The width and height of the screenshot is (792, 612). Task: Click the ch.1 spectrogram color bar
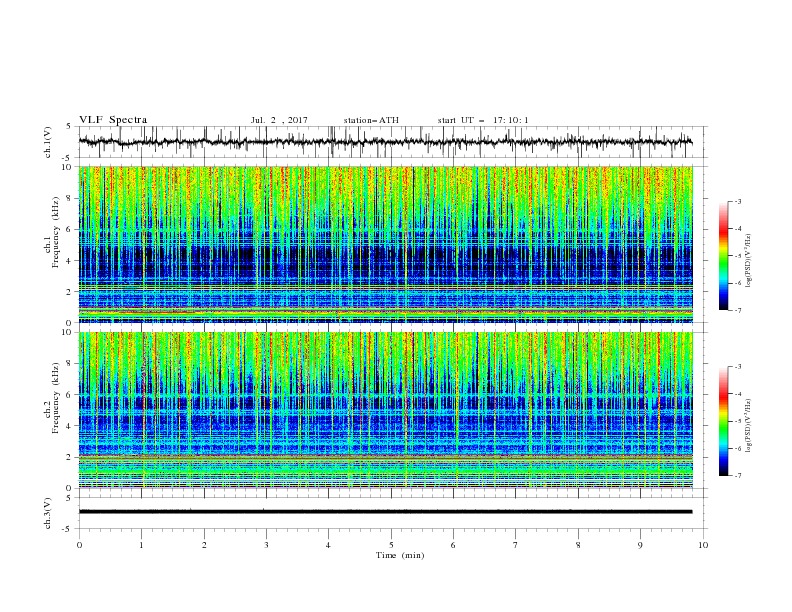click(x=723, y=255)
